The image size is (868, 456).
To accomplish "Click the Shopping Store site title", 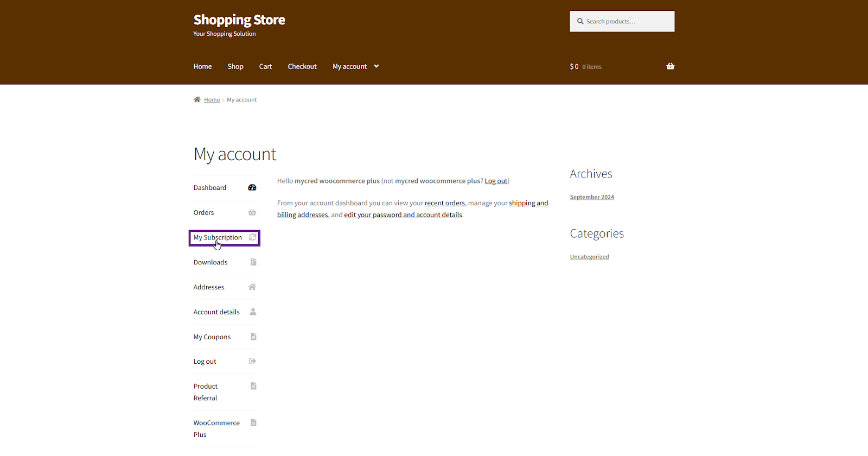I will coord(239,20).
